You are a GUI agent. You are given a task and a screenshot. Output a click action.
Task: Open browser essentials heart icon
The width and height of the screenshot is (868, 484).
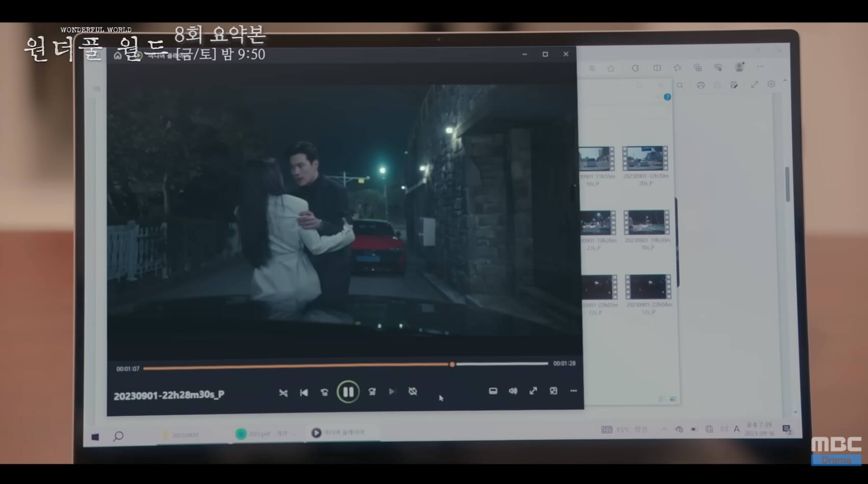tap(718, 67)
